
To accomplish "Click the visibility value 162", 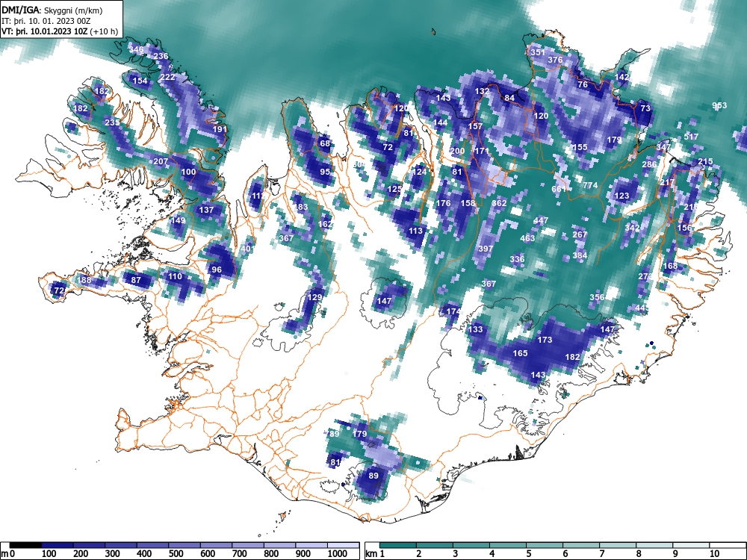I will [x=325, y=224].
